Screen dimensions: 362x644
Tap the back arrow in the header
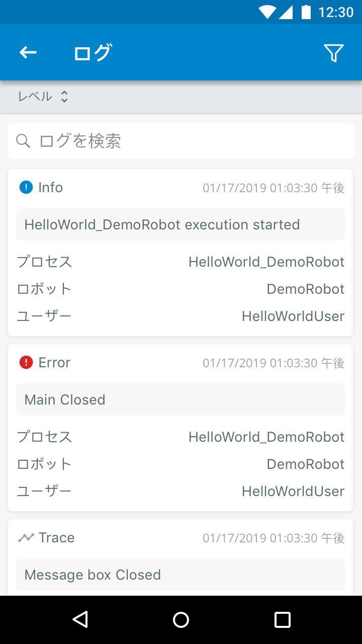(x=28, y=52)
